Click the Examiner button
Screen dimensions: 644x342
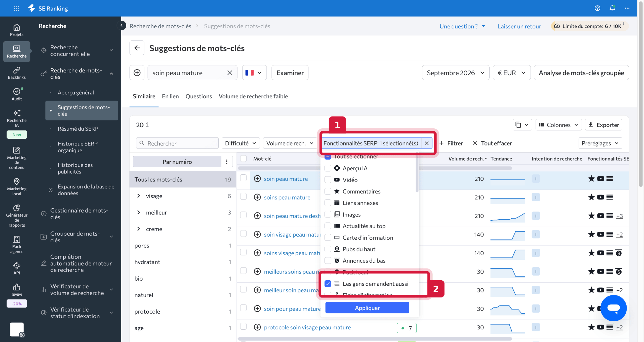click(x=290, y=73)
